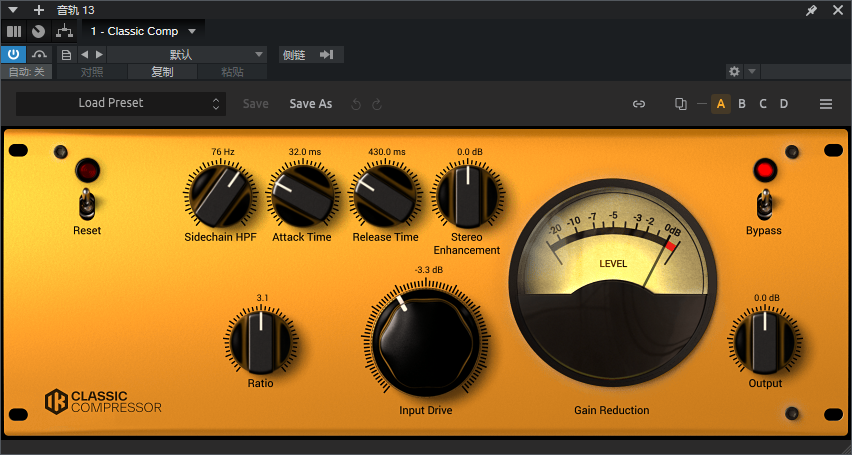Click the 对照 compare button
The width and height of the screenshot is (852, 455).
click(x=92, y=72)
